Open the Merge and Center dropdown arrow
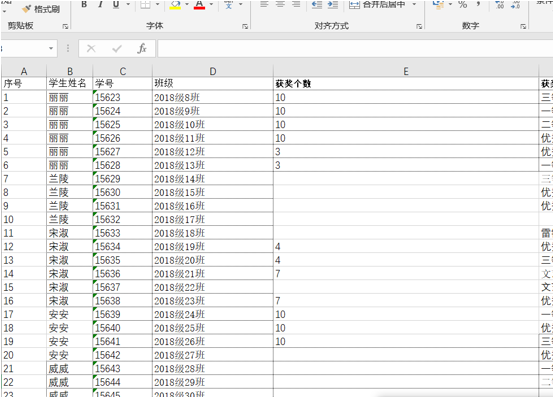The height and width of the screenshot is (399, 553). (414, 4)
